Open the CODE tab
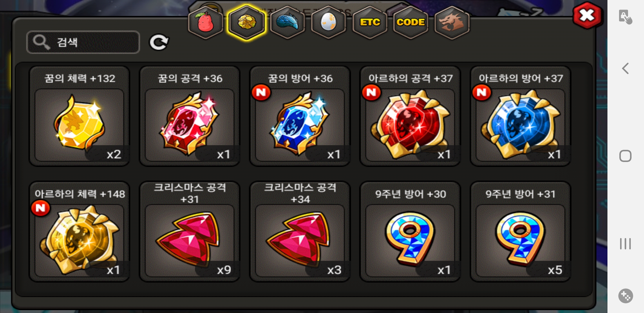The height and width of the screenshot is (313, 644). point(410,22)
